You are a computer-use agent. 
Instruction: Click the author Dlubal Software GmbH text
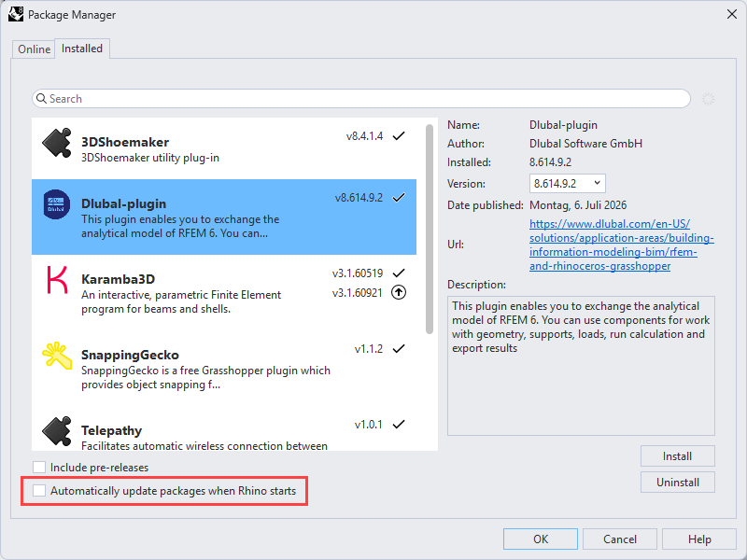585,144
